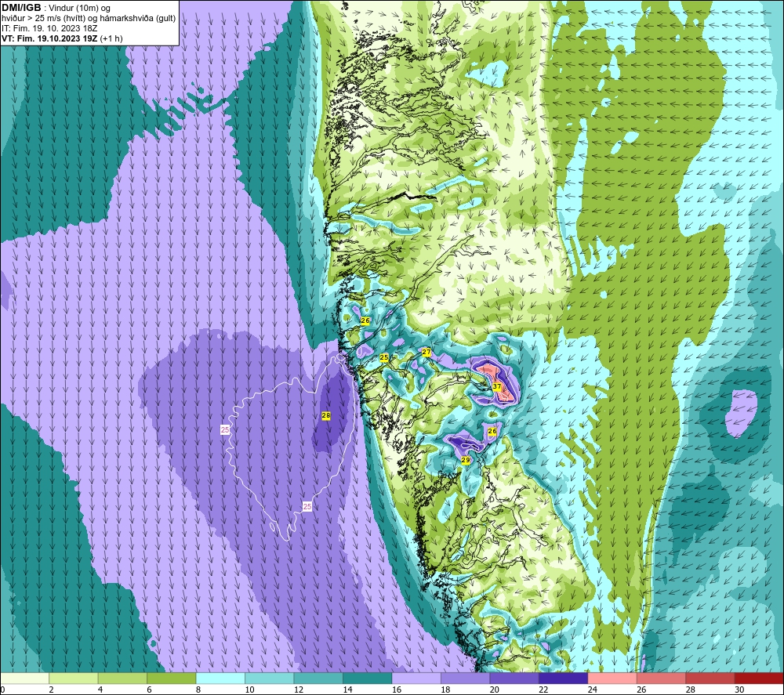Pick the green 4–6 m/s scale swatch
Viewport: 784px width, 695px height.
122,678
